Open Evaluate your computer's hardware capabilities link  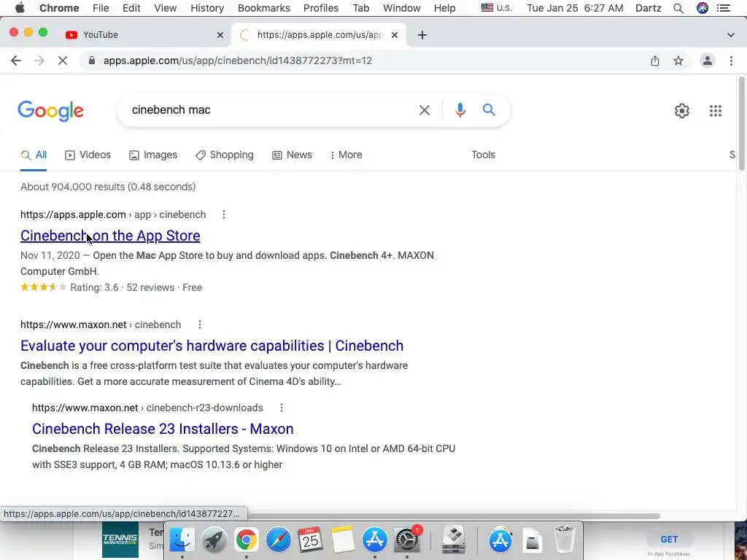pyautogui.click(x=212, y=346)
